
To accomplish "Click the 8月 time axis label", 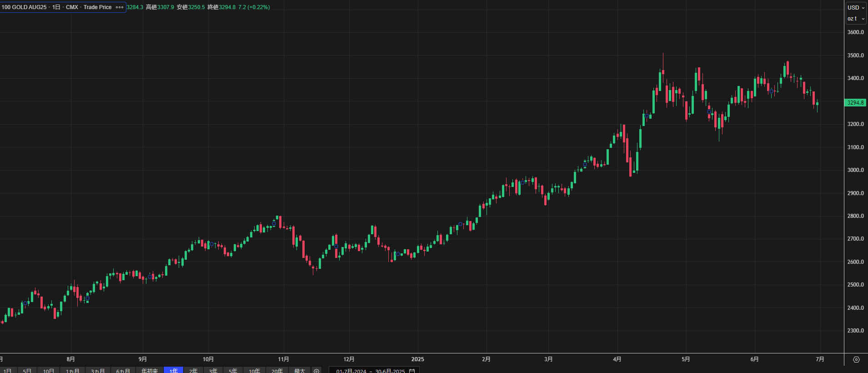I will tap(71, 359).
